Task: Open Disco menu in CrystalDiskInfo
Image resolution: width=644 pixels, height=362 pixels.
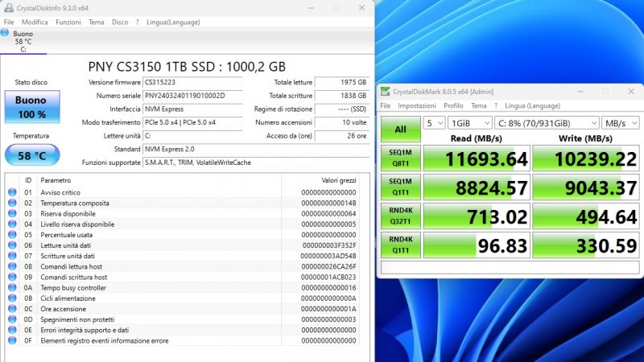Action: pos(120,23)
